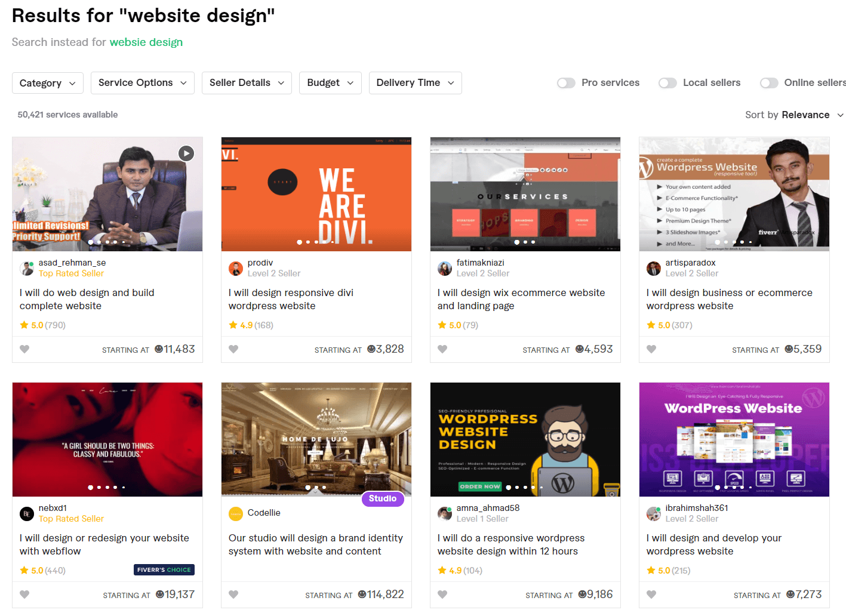The width and height of the screenshot is (846, 616).
Task: Click the Fiverr's Choice badge on nebxd1 gig
Action: point(164,570)
